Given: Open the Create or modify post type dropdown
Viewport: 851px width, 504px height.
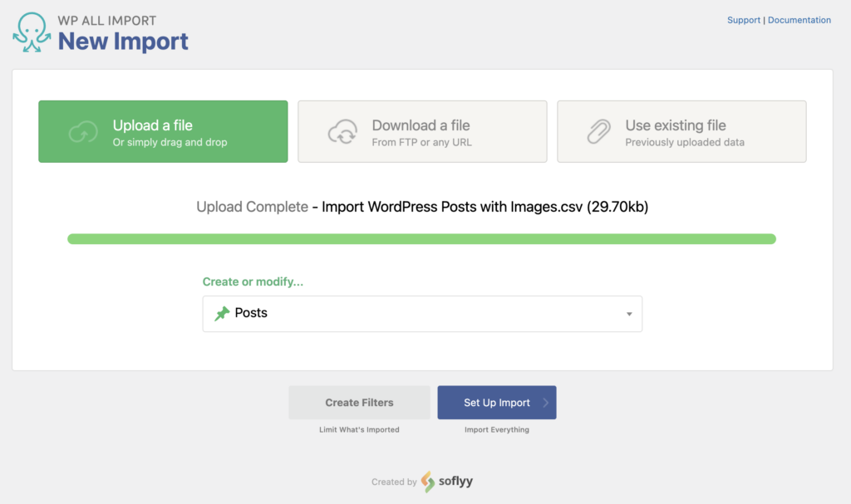Looking at the screenshot, I should click(x=422, y=313).
